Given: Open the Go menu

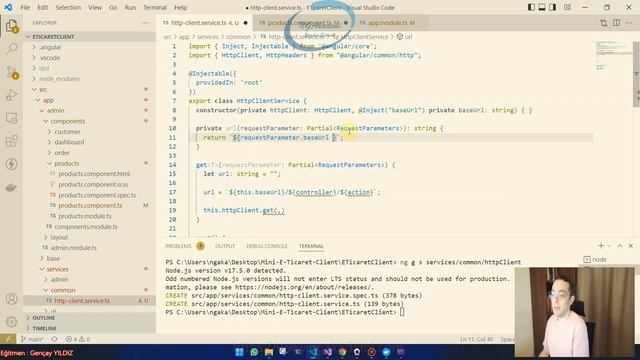Looking at the screenshot, I should click(113, 7).
